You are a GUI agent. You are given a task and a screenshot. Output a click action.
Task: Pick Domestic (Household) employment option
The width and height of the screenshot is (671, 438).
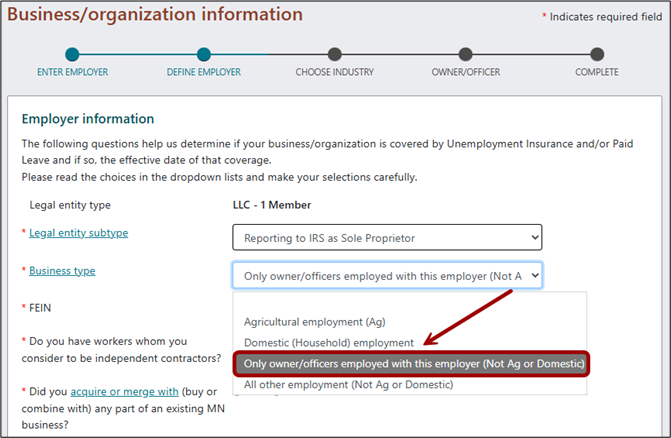pyautogui.click(x=328, y=343)
